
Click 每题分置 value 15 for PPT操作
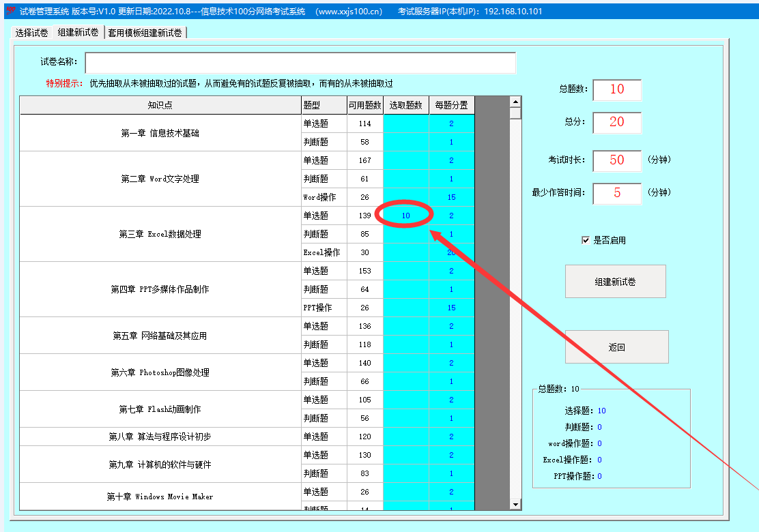tap(452, 308)
